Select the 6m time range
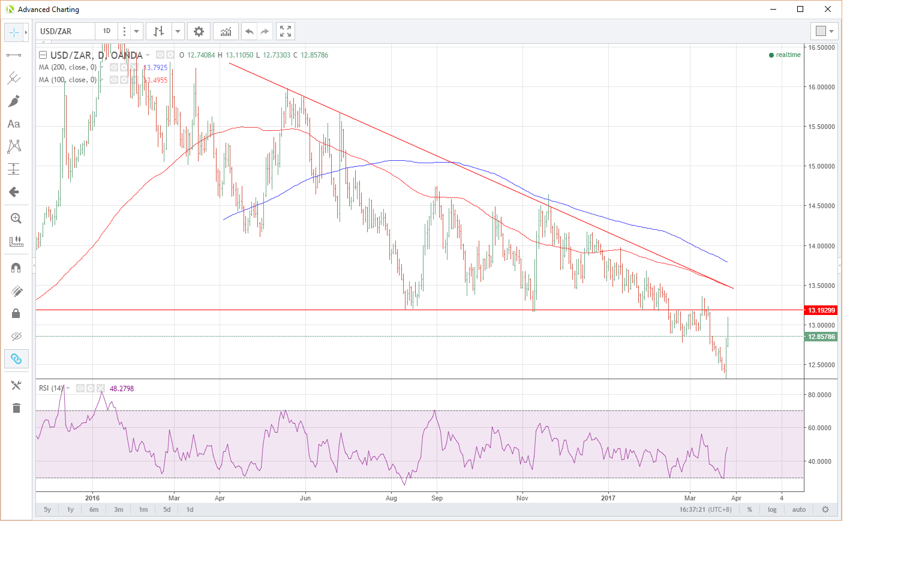This screenshot has width=919, height=588. (94, 509)
